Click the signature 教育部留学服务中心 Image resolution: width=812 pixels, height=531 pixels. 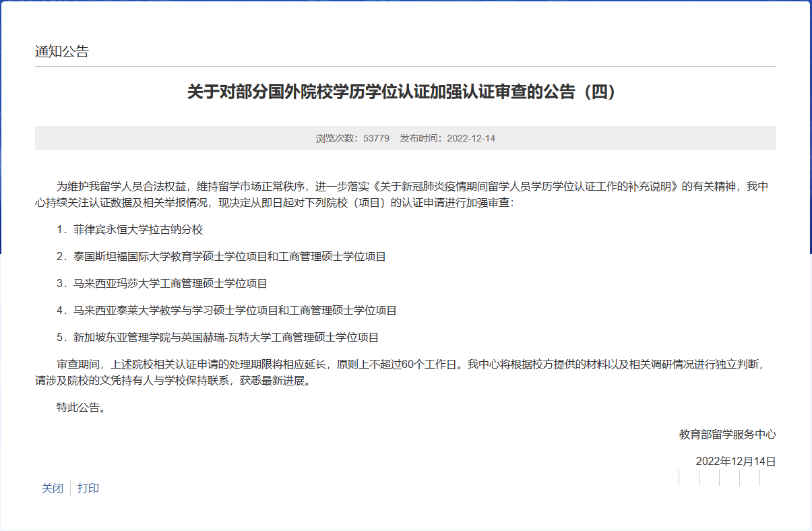[x=728, y=435]
